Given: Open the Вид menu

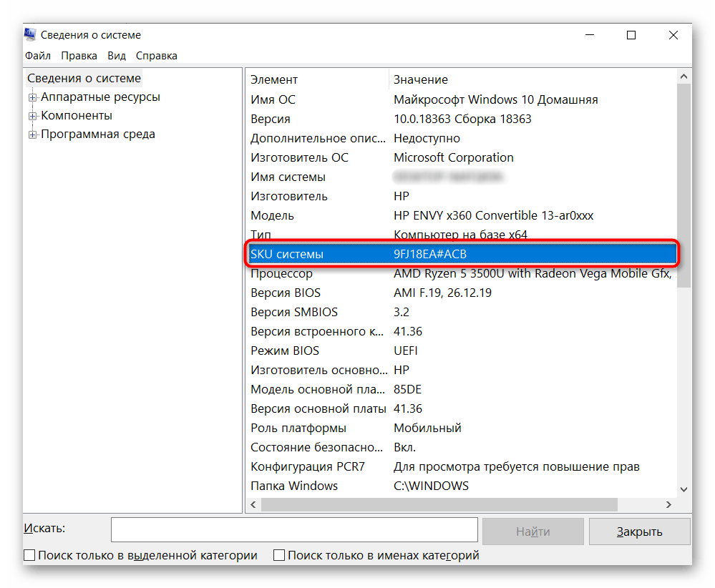Looking at the screenshot, I should [x=117, y=56].
